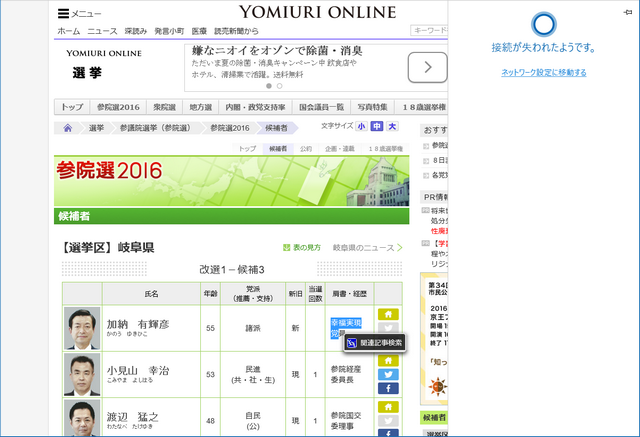Click 参院経産委員長 cell text
This screenshot has height=437, width=640.
(346, 375)
